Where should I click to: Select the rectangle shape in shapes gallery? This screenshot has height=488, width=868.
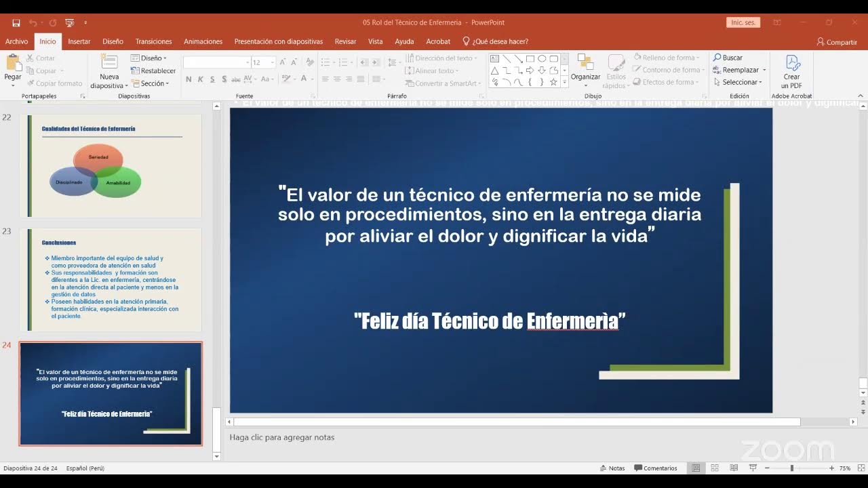click(530, 58)
